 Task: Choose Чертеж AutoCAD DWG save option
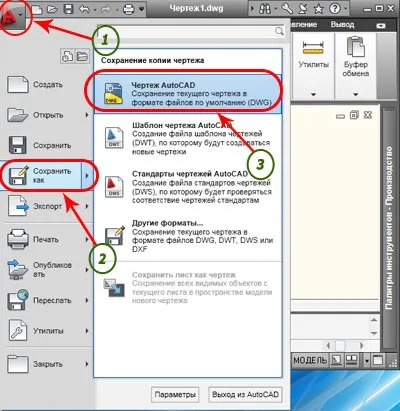(x=188, y=94)
